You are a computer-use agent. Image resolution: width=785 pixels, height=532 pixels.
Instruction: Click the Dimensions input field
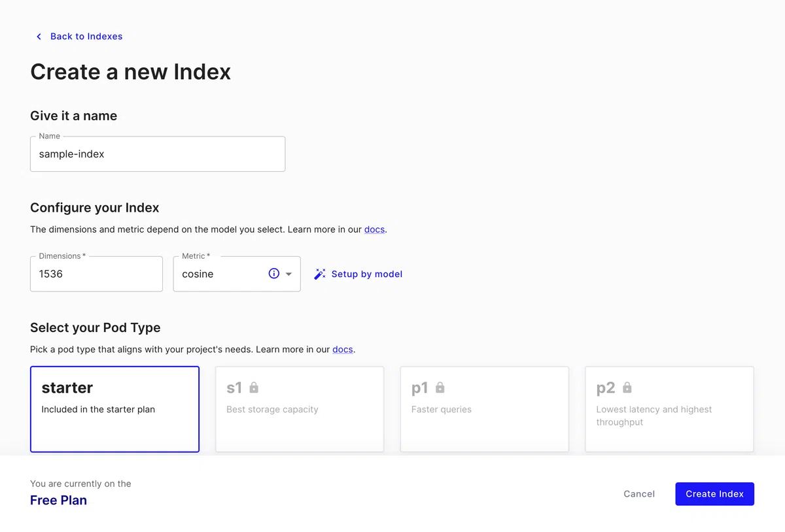point(96,274)
